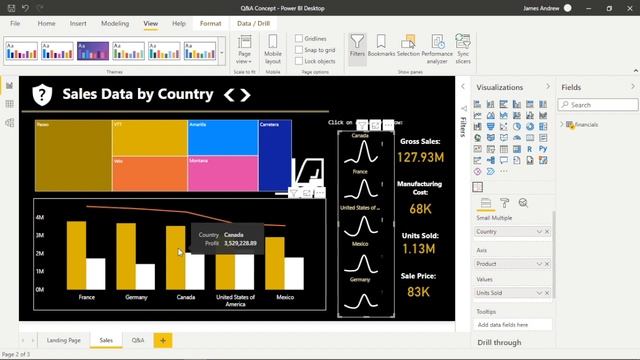640x360 pixels.
Task: Click the Canada profit bar
Action: [176, 258]
